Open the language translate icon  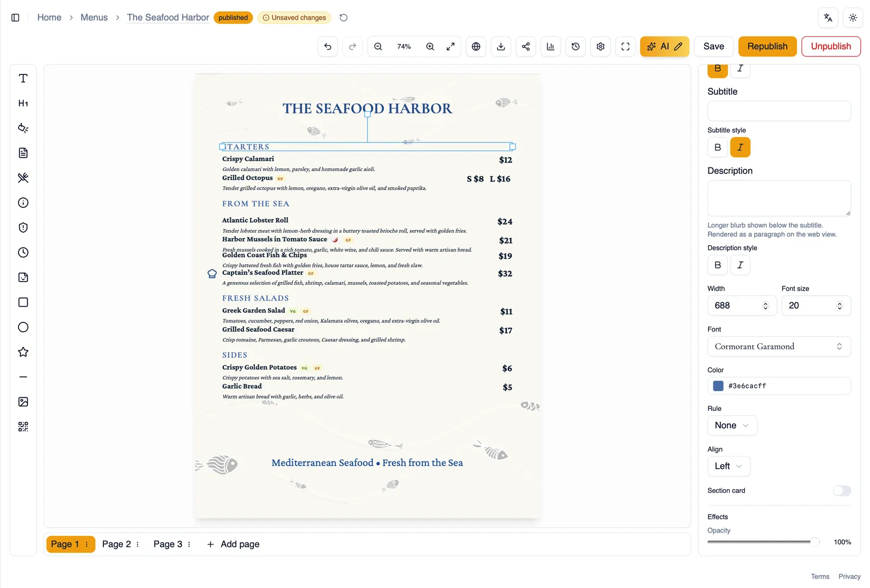[828, 18]
